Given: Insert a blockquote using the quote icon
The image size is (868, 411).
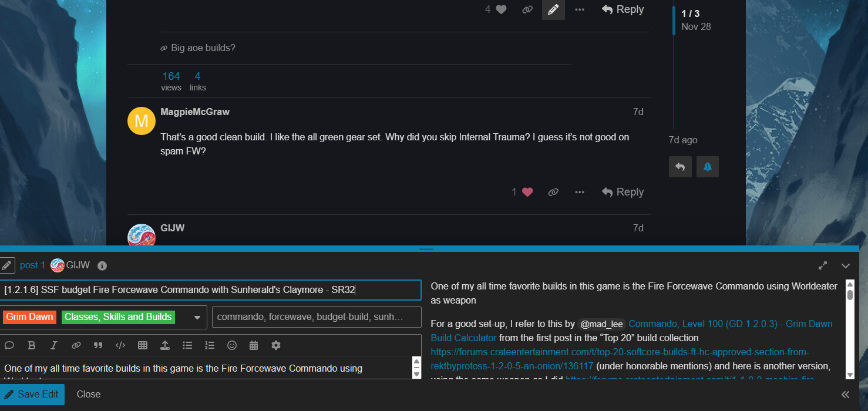Looking at the screenshot, I should coord(98,345).
